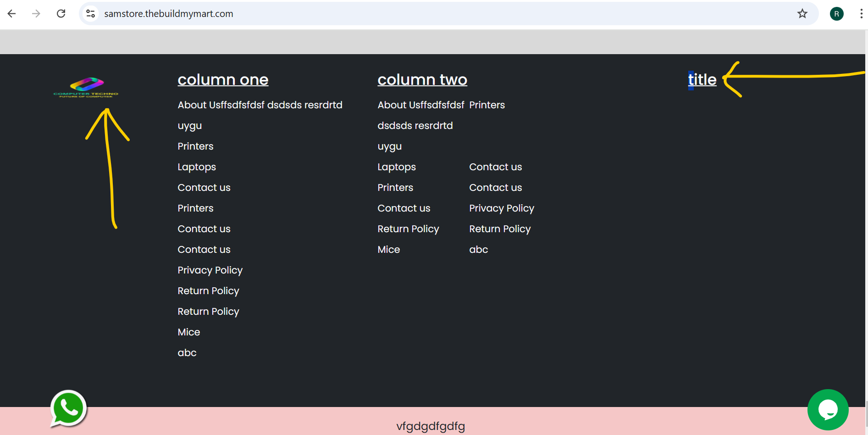Screen dimensions: 868x435
Task: Open "About Usffsdfsfdsf dsdsds resrdrtd" in column one
Action: [x=260, y=105]
